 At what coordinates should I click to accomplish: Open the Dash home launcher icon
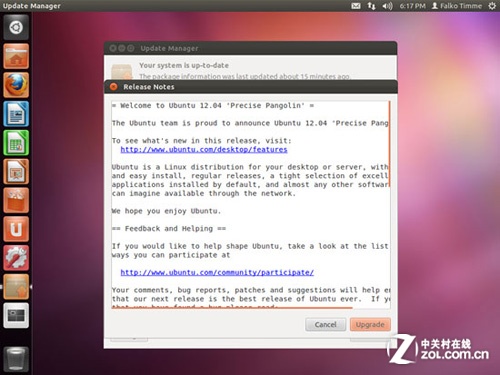16,27
